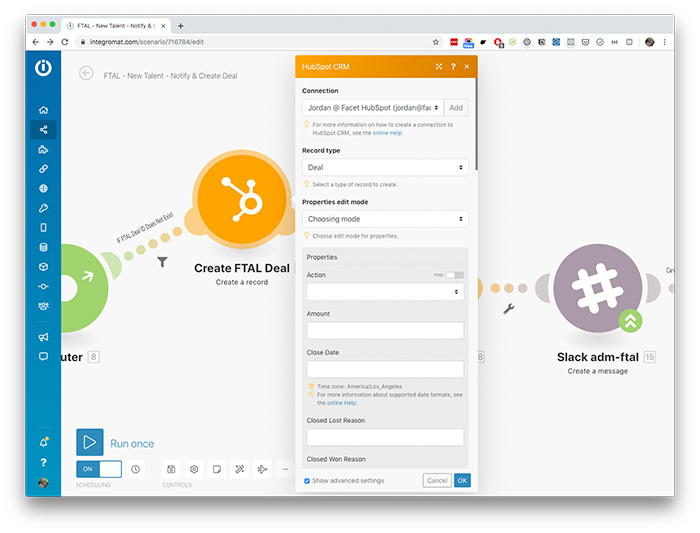
Task: Uncheck Show advanced settings
Action: (307, 481)
